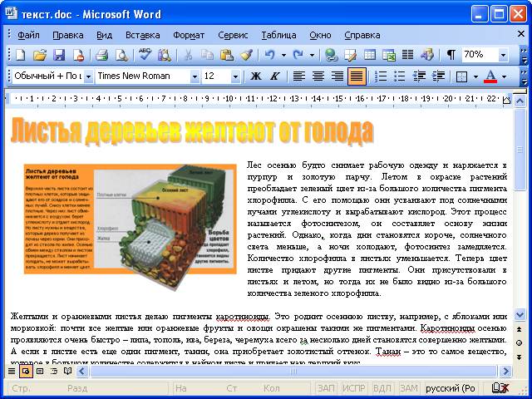
Task: Create a bulleted list
Action: pyautogui.click(x=400, y=76)
